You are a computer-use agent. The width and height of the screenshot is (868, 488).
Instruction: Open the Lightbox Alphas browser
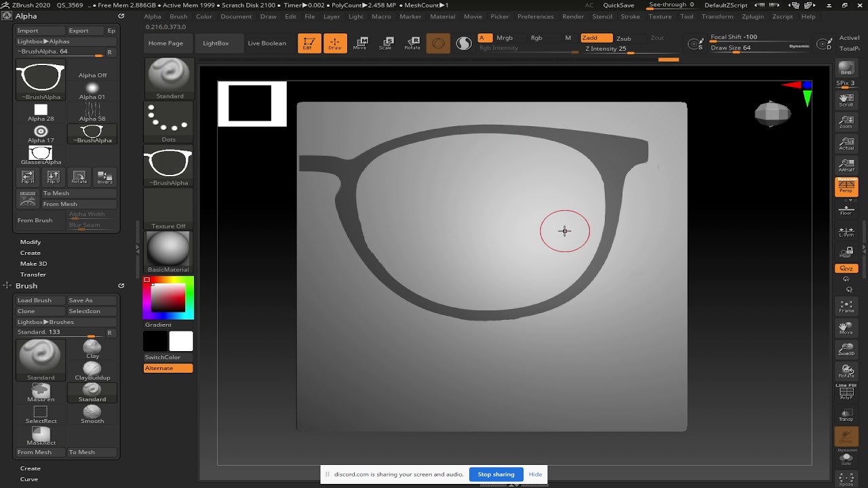(x=66, y=41)
